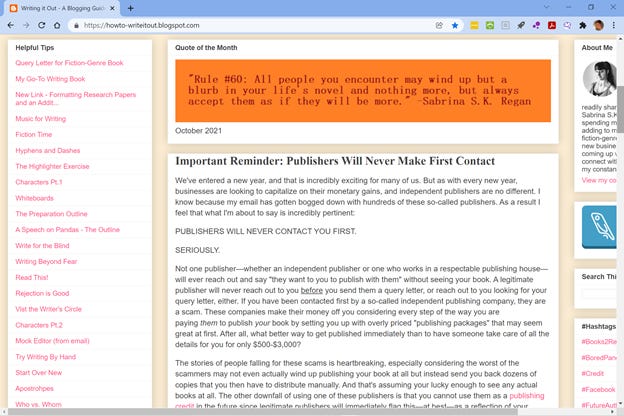Open the #BoredPanda hashtag link
Viewport: 624px width, 416px height.
(599, 357)
